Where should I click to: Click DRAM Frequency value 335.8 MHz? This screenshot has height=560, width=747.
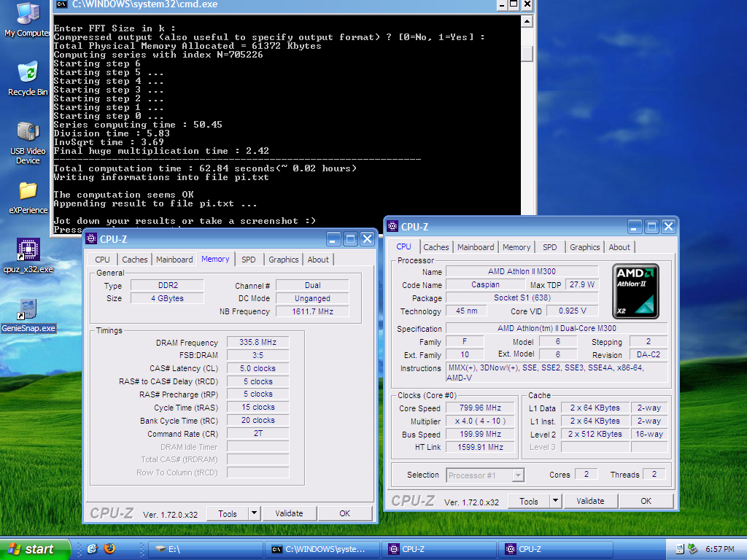[x=258, y=343]
